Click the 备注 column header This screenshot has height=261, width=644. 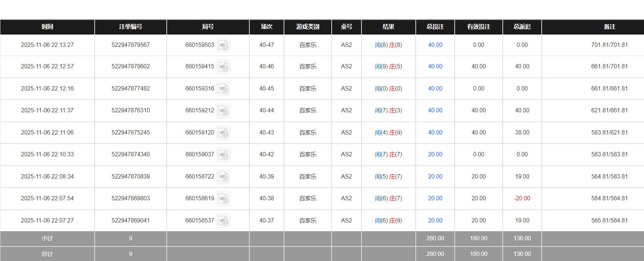click(609, 27)
